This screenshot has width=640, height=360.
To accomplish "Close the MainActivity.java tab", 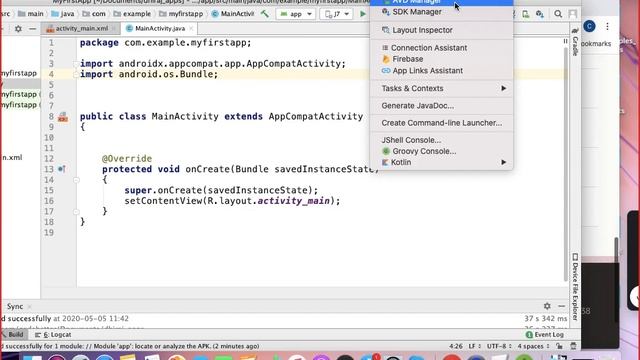I will click(191, 29).
